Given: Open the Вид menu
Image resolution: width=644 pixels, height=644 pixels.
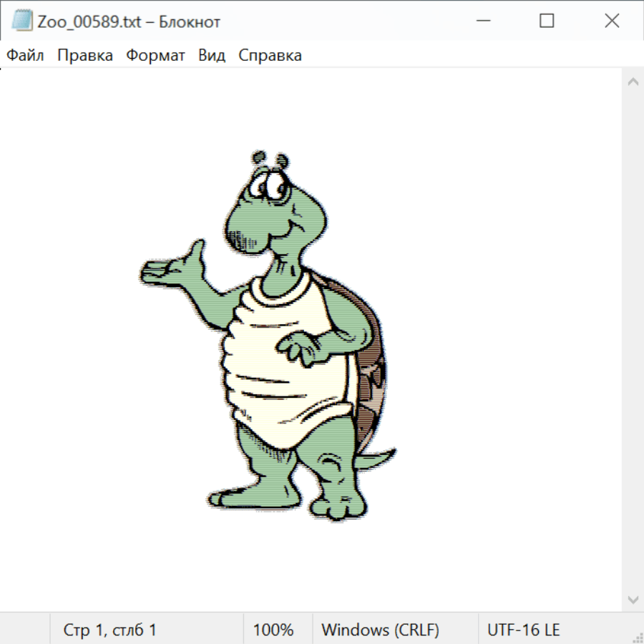Looking at the screenshot, I should [212, 56].
